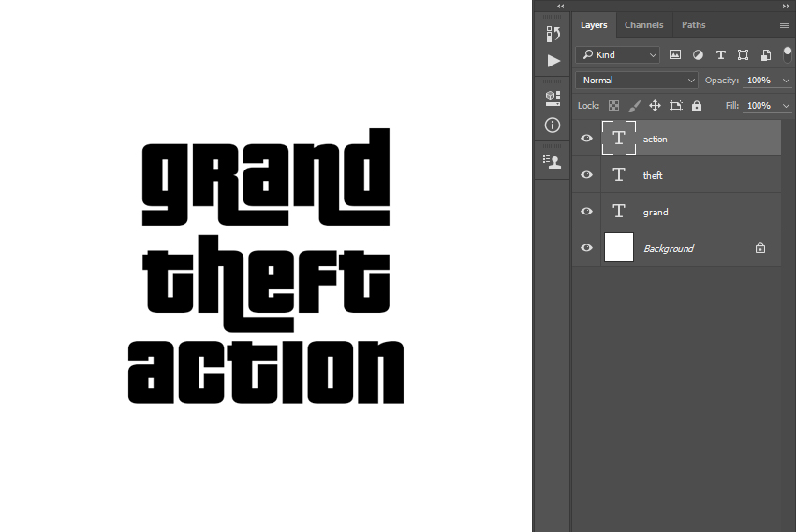The width and height of the screenshot is (796, 532).
Task: Open the 3D panel icon
Action: 553,98
